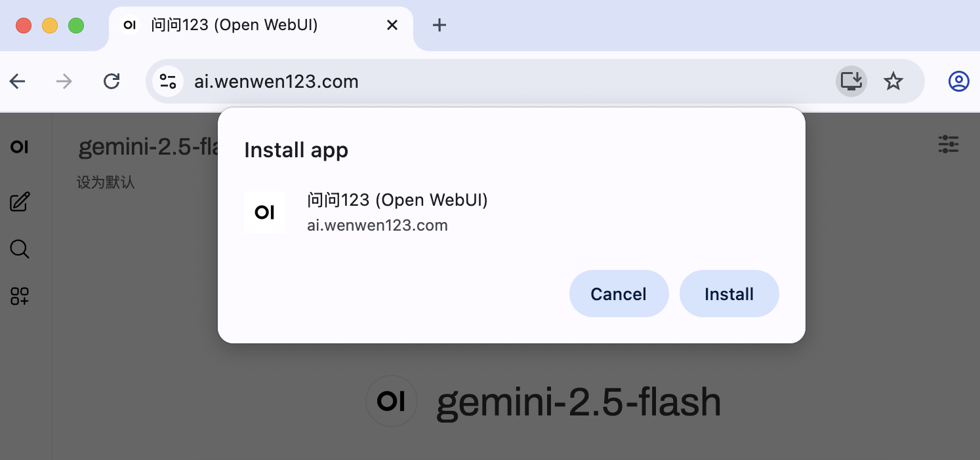Screen dimensions: 980x460
Task: Cancel the app installation
Action: pyautogui.click(x=619, y=294)
